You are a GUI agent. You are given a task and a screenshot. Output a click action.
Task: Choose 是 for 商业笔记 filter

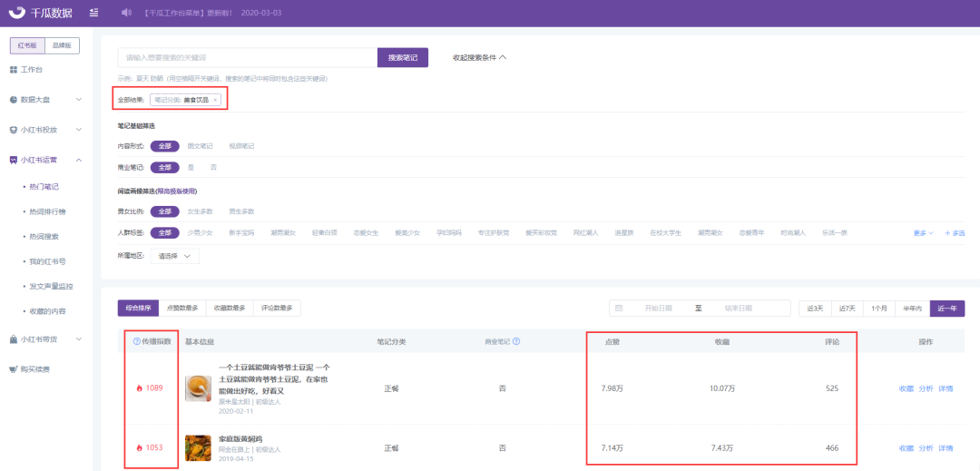(191, 167)
